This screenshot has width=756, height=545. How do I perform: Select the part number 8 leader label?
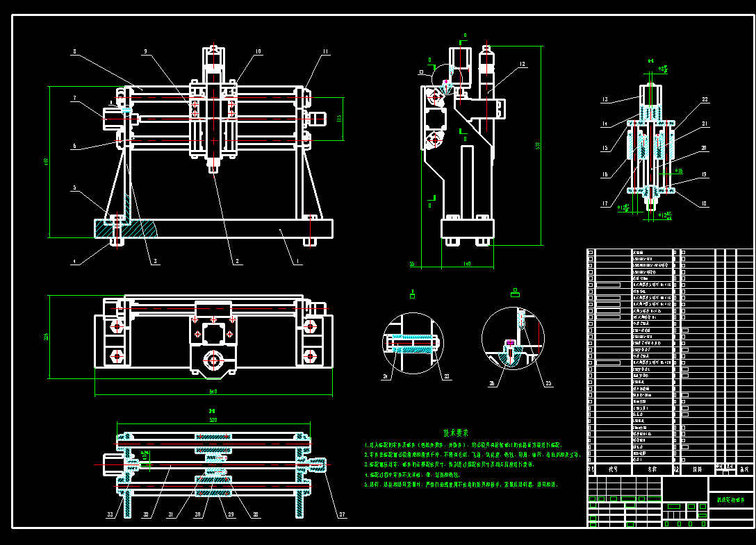(x=75, y=51)
